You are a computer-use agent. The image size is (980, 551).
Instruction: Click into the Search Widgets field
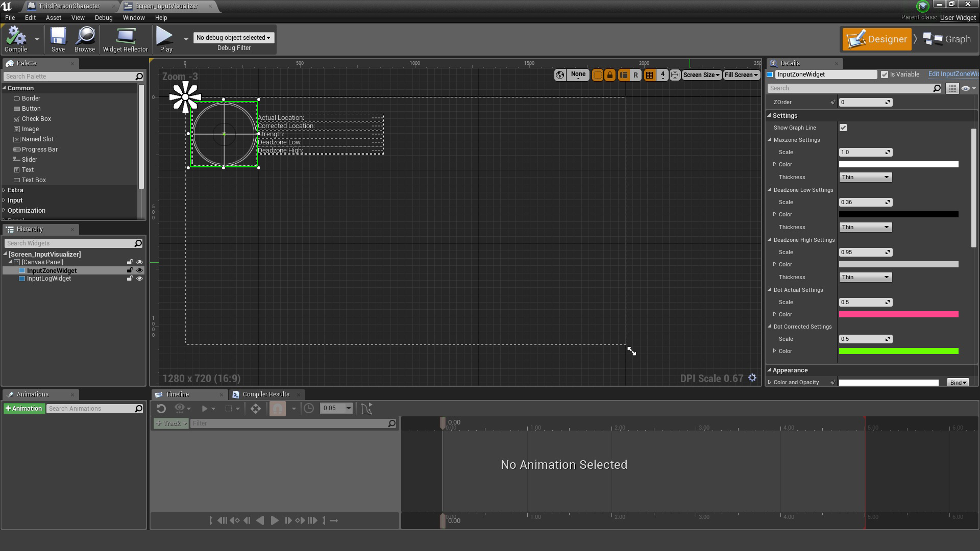click(71, 243)
